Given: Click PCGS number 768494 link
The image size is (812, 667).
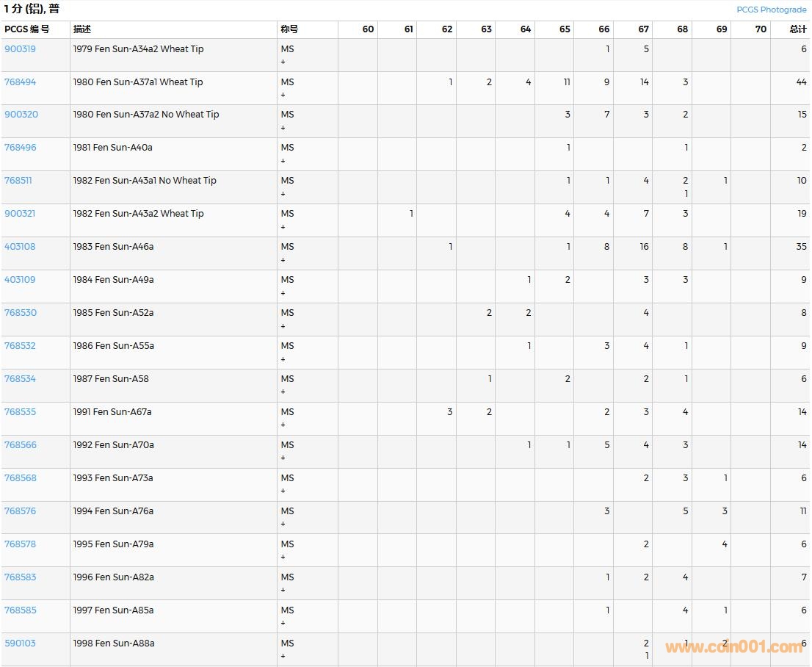Looking at the screenshot, I should (20, 82).
